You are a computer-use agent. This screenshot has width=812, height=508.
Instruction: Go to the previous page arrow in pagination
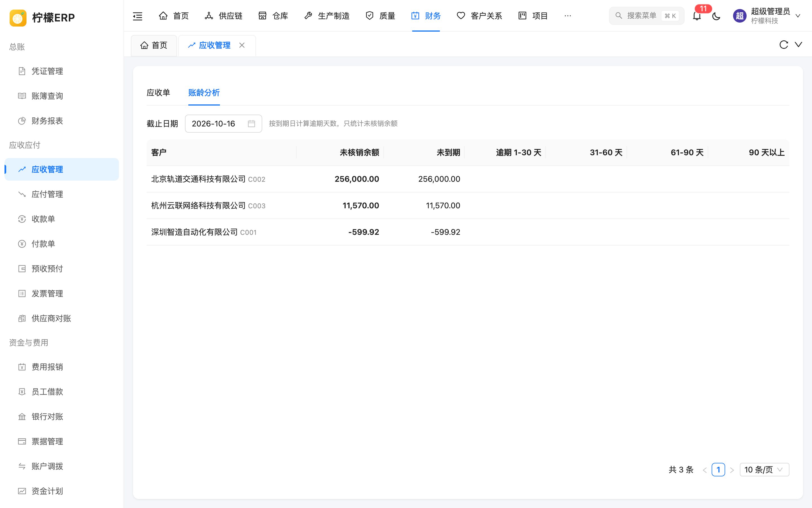(705, 470)
